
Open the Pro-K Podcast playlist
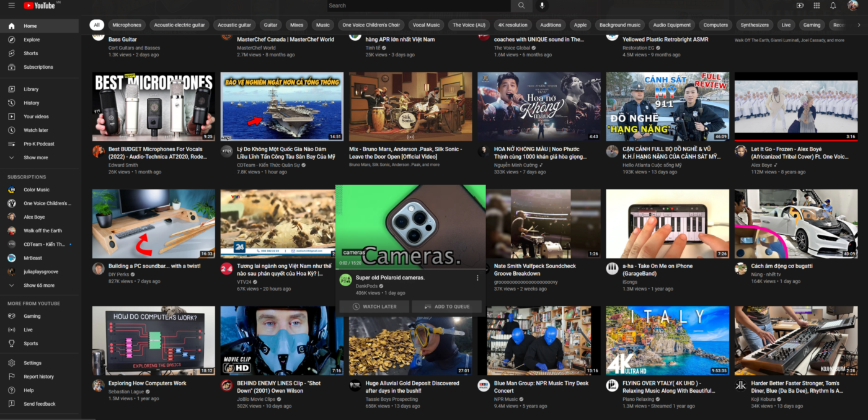point(40,144)
